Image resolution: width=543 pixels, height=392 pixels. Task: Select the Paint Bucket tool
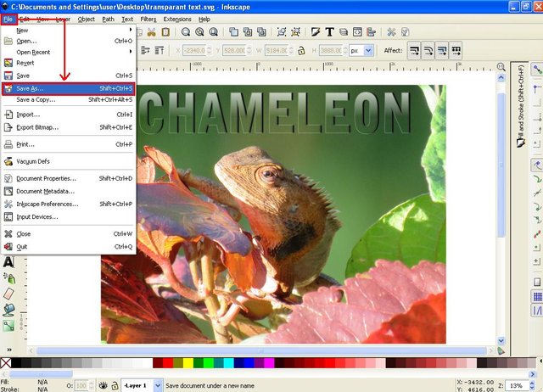point(8,310)
